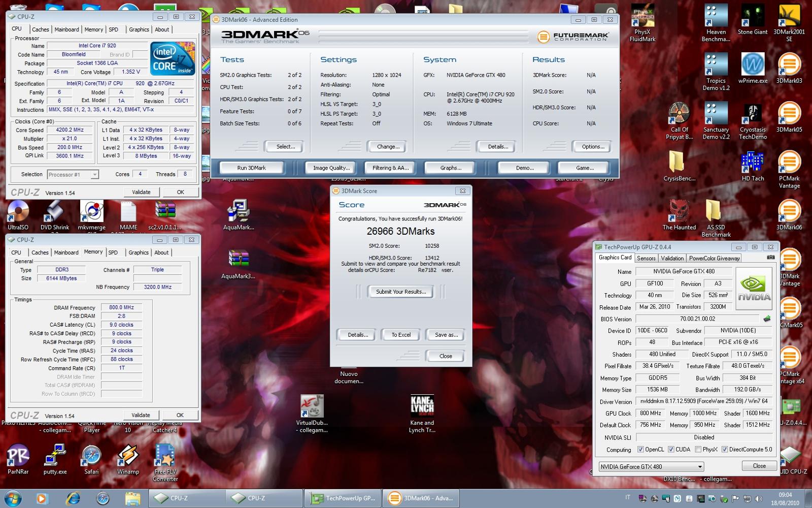The width and height of the screenshot is (812, 508).
Task: Toggle the PhysX checkbox in GPU-Z
Action: (698, 450)
